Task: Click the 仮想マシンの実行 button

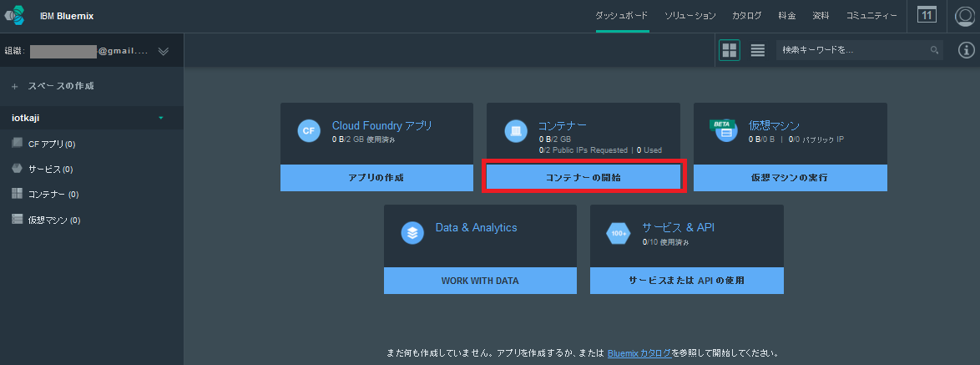Action: pos(790,178)
